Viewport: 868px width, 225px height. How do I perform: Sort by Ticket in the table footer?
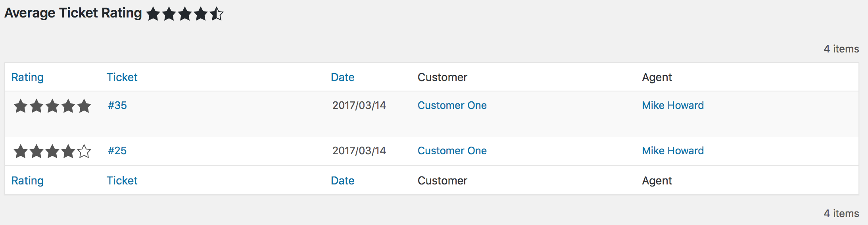[122, 180]
